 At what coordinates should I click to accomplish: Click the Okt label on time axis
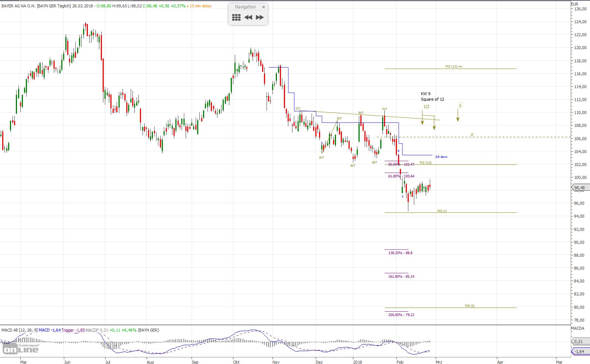point(236,362)
